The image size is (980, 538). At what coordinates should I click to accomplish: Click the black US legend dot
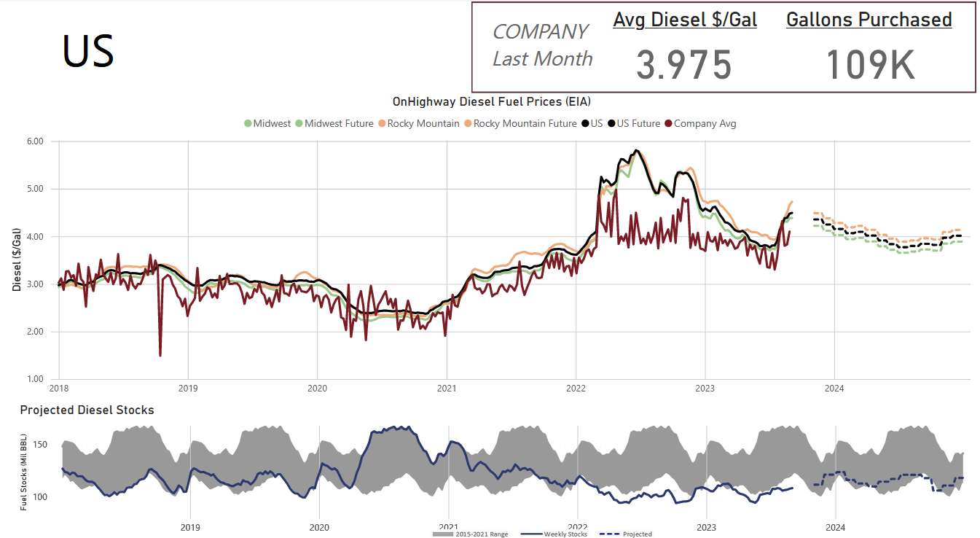(585, 124)
